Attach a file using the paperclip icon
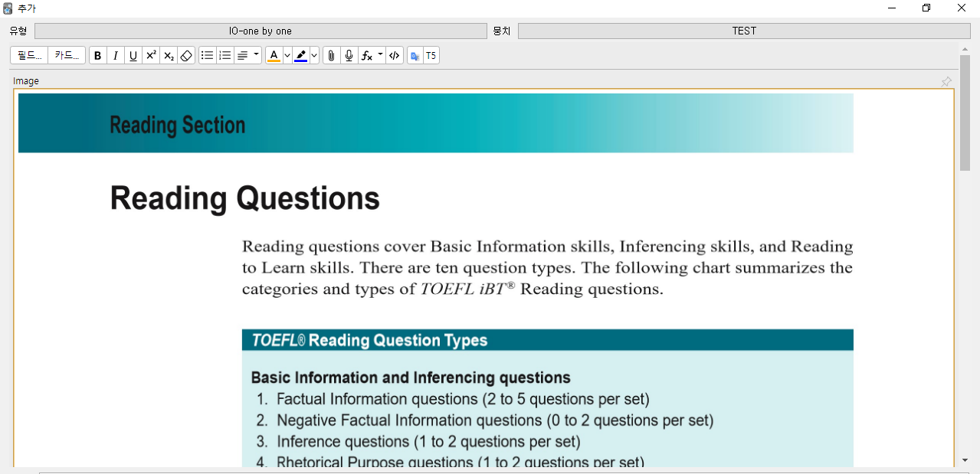This screenshot has height=474, width=980. [331, 54]
